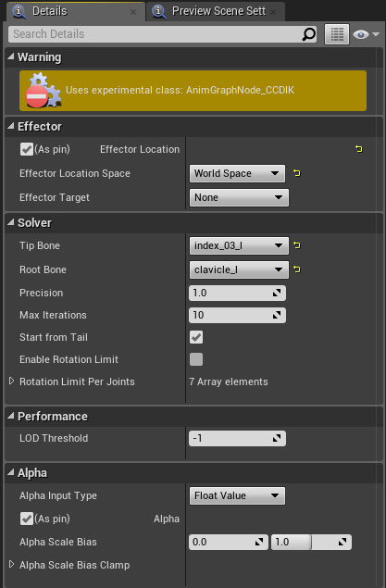
Task: Close the Details tab
Action: (133, 12)
